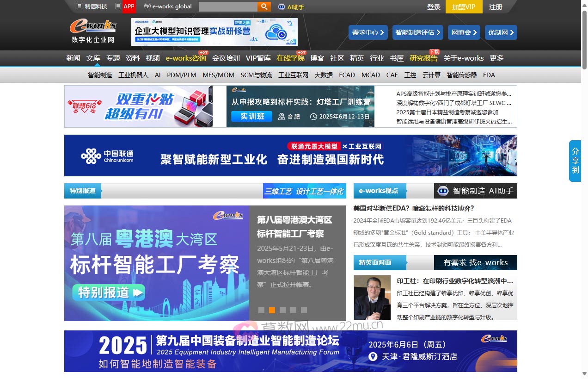The image size is (588, 379).
Task: Open the 需求中心 dropdown
Action: click(x=367, y=33)
